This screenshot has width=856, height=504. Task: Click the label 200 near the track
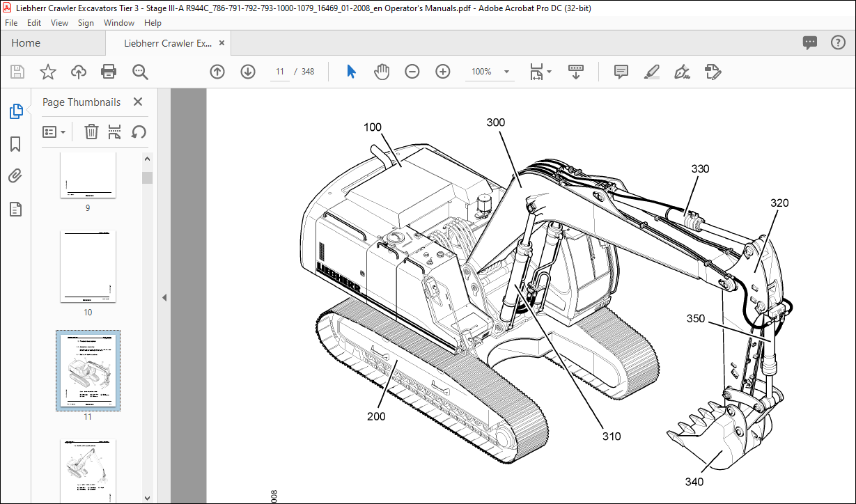pyautogui.click(x=376, y=417)
